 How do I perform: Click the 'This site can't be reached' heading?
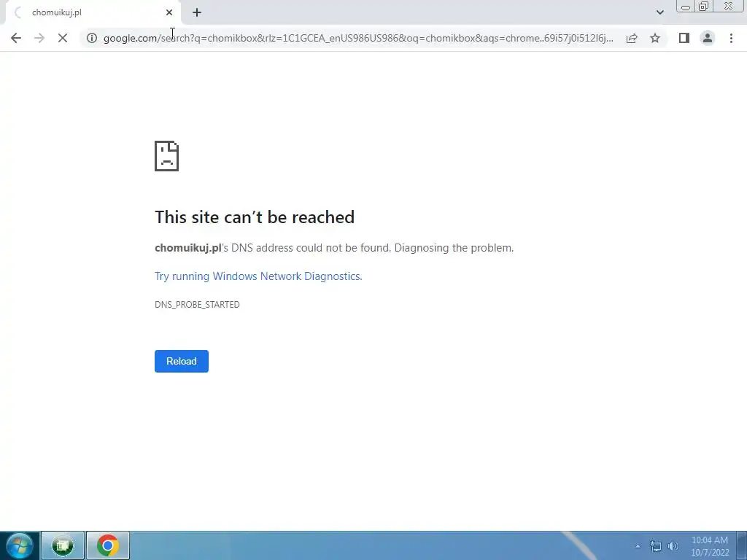point(255,217)
